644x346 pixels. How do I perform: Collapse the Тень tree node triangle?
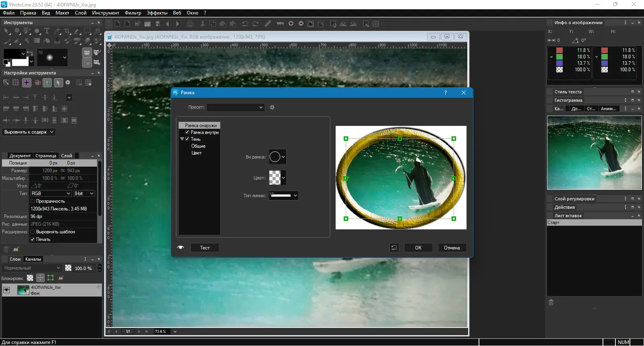tap(182, 139)
